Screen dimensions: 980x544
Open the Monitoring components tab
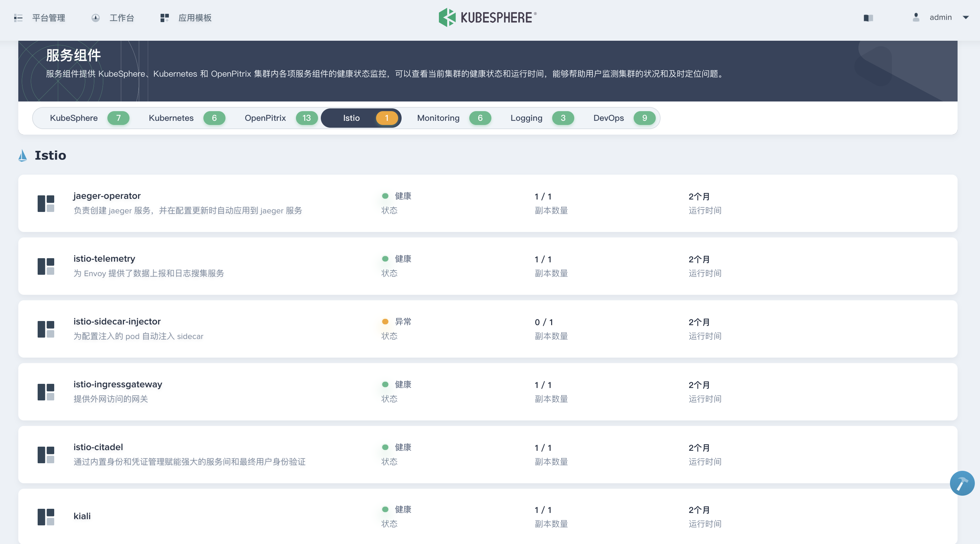[438, 118]
